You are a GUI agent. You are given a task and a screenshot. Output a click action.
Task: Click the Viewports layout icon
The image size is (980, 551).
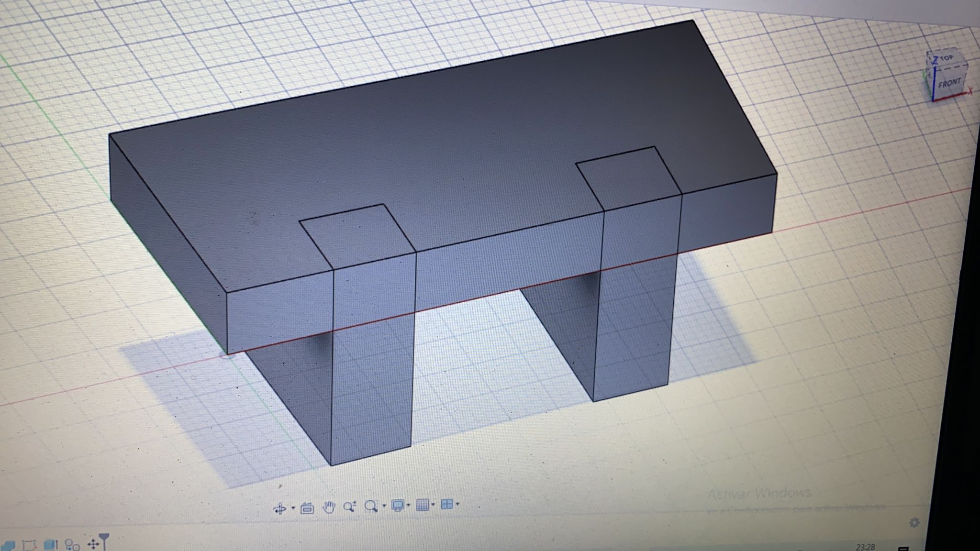tap(446, 504)
